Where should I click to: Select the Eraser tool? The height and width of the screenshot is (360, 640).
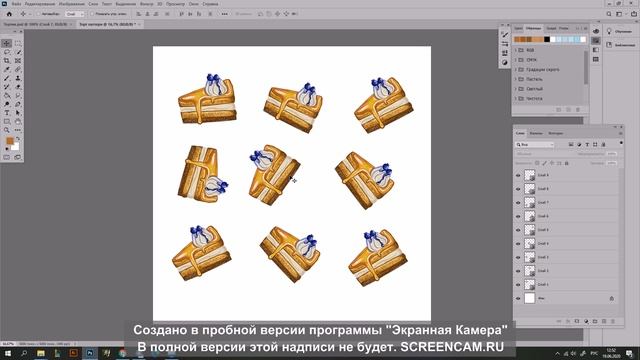pyautogui.click(x=18, y=87)
